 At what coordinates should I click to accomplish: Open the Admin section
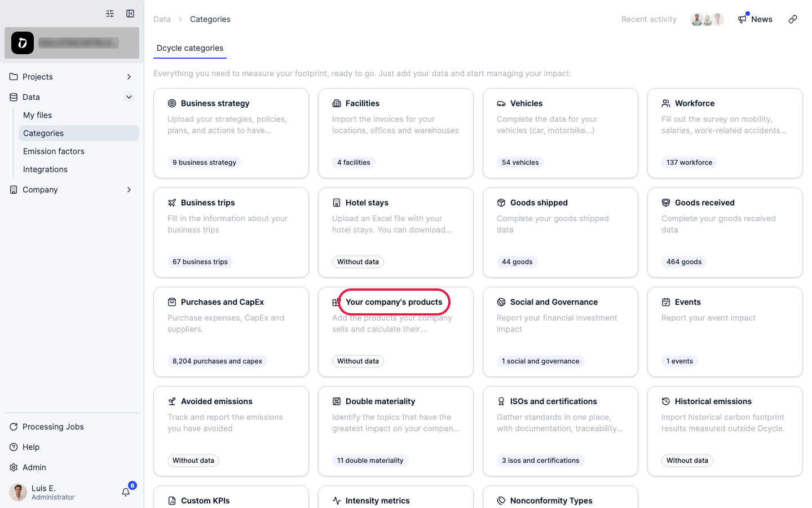pos(72,467)
